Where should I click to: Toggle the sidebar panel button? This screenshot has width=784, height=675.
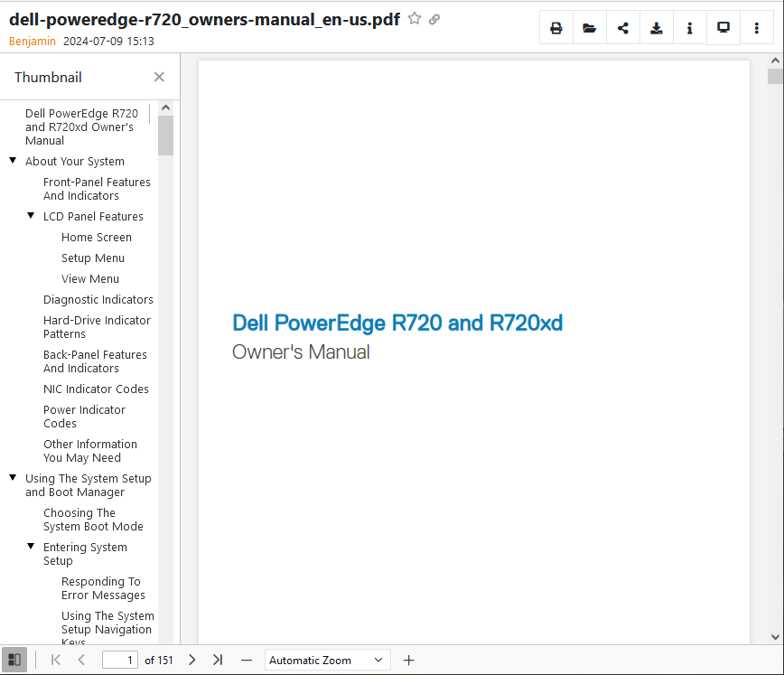pos(14,660)
